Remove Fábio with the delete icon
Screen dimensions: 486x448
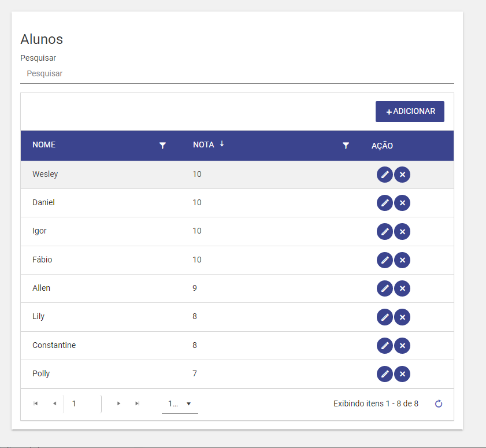(402, 260)
